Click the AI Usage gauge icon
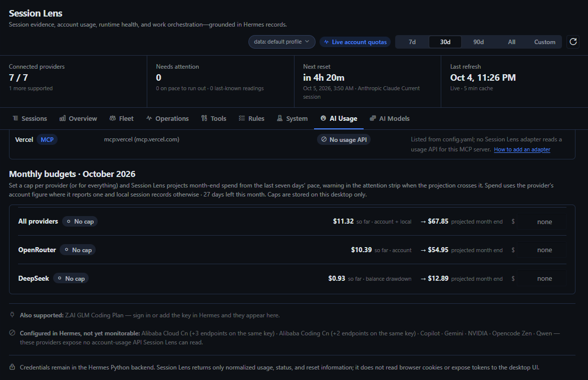 coord(323,118)
